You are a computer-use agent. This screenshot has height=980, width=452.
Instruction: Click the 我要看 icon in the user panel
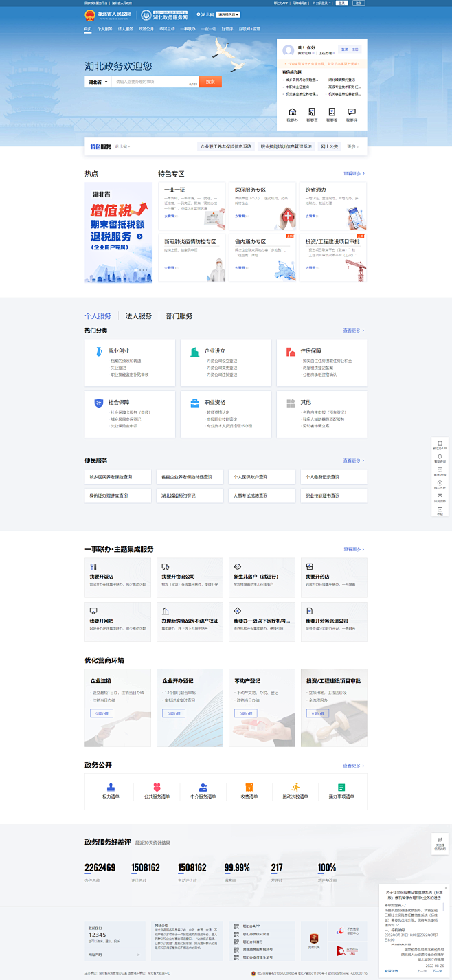point(332,112)
